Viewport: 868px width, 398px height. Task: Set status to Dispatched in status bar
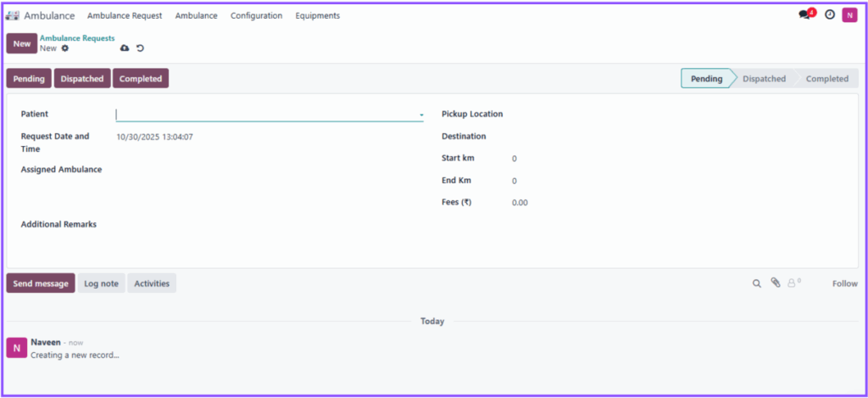[x=764, y=79]
